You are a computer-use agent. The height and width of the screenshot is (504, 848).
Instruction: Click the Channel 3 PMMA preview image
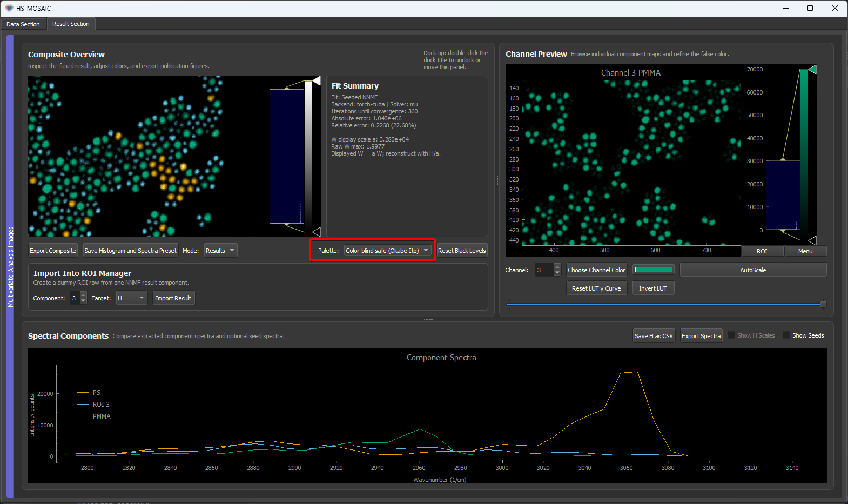[631, 163]
